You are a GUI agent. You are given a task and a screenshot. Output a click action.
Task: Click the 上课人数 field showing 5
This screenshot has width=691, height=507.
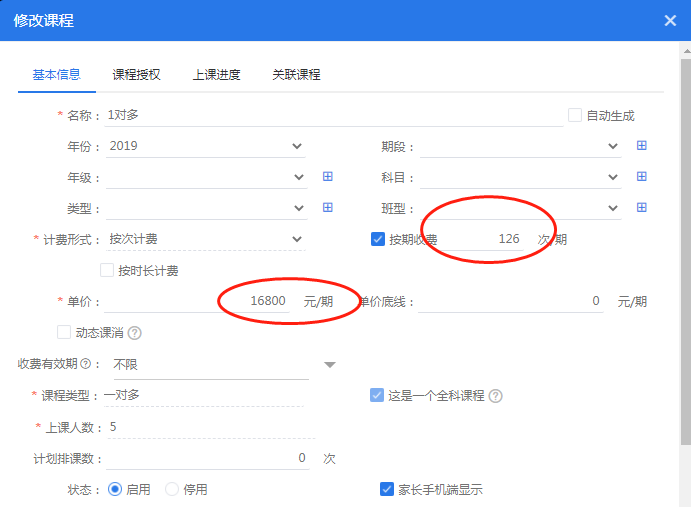click(211, 427)
